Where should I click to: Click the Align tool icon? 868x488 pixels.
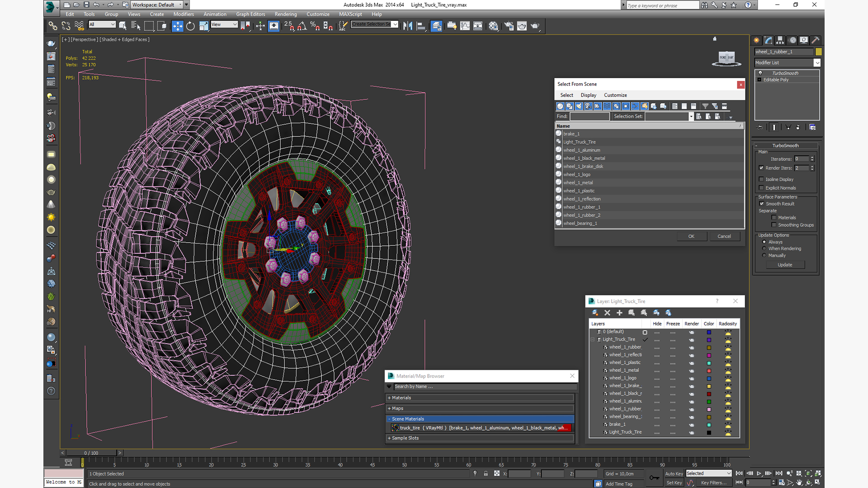421,26
